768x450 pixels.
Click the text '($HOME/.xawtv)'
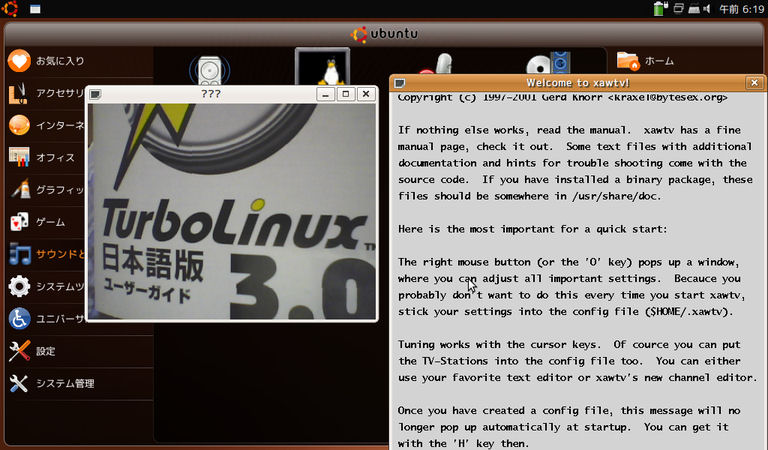pyautogui.click(x=689, y=311)
